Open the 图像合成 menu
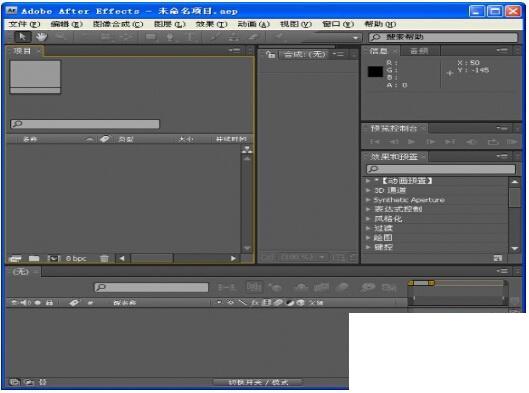 tap(118, 24)
